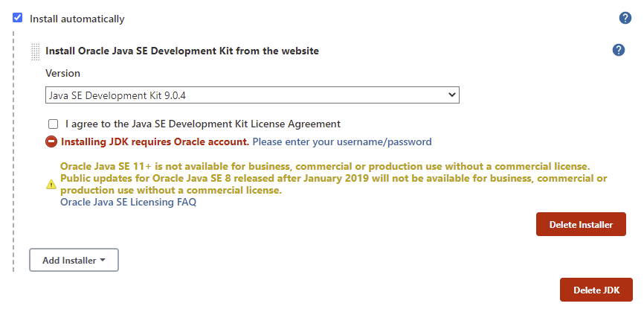Open the enter username/password link

(342, 142)
